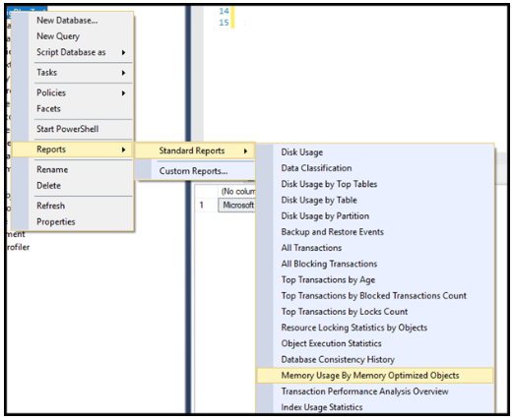
Task: Expand the Standard Reports arrow
Action: 245,151
